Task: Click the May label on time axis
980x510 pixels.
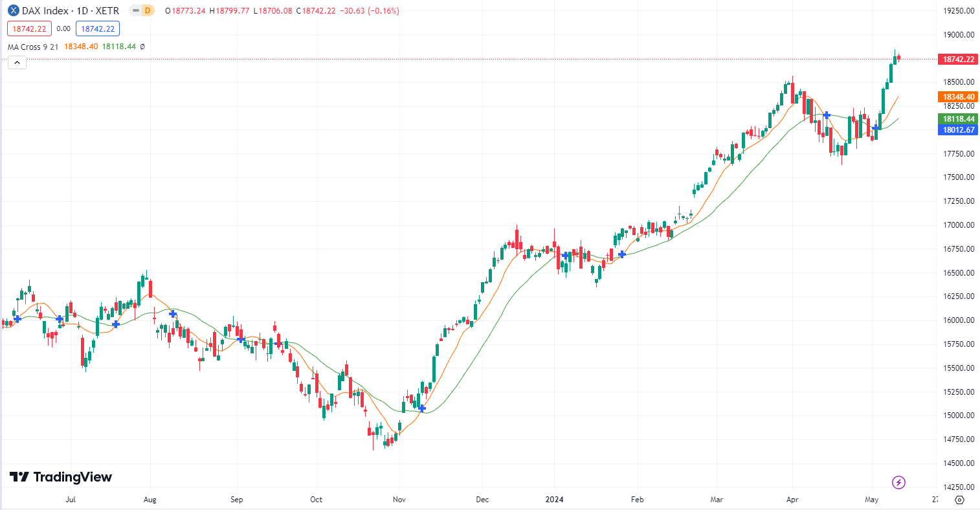Action: (x=872, y=500)
